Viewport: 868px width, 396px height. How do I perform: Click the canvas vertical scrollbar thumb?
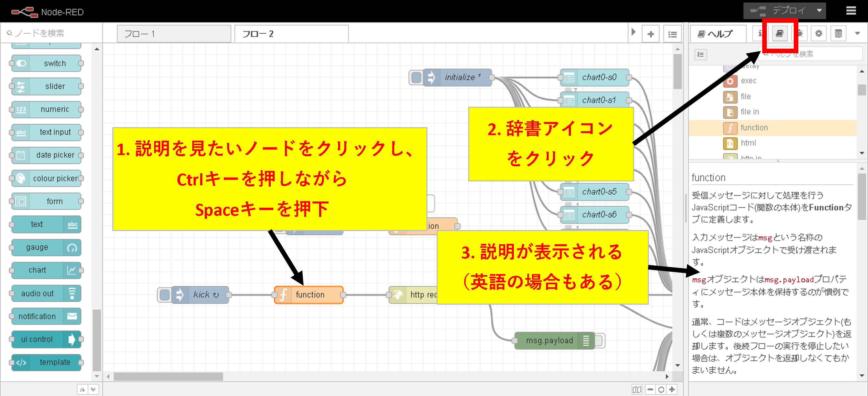[678, 71]
